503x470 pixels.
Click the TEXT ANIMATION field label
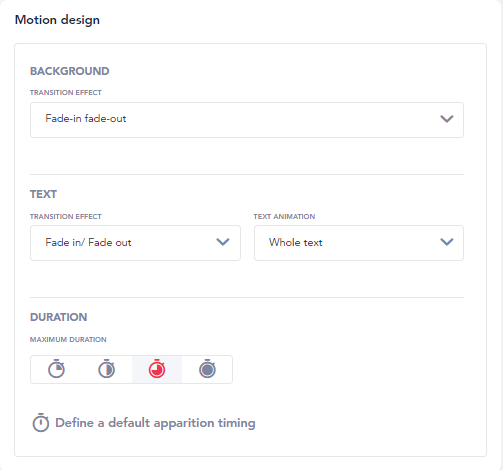[284, 217]
